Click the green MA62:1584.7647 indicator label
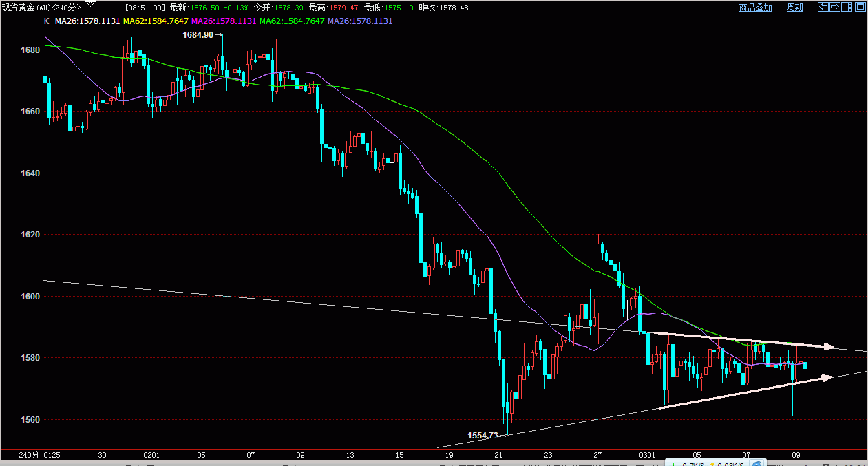 tap(292, 21)
